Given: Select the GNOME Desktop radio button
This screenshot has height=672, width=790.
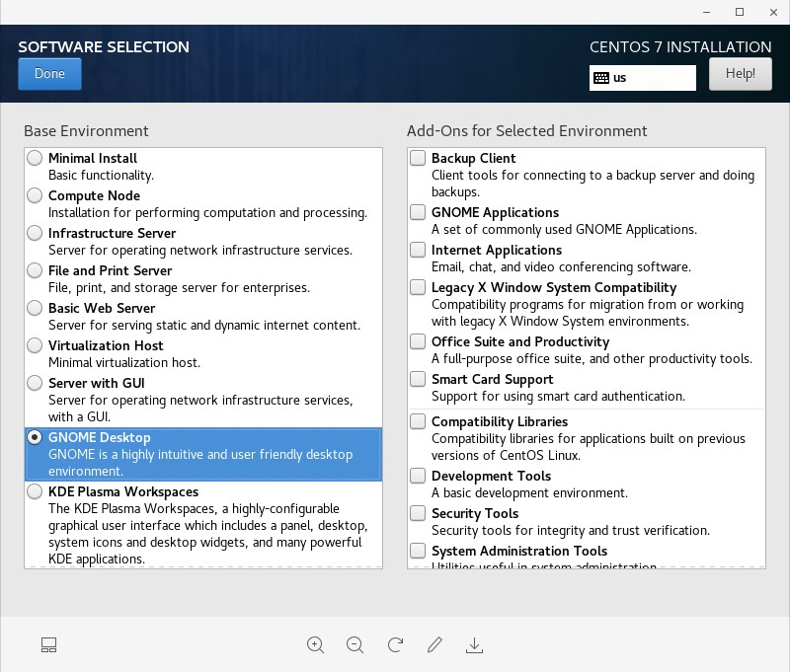Looking at the screenshot, I should tap(35, 437).
